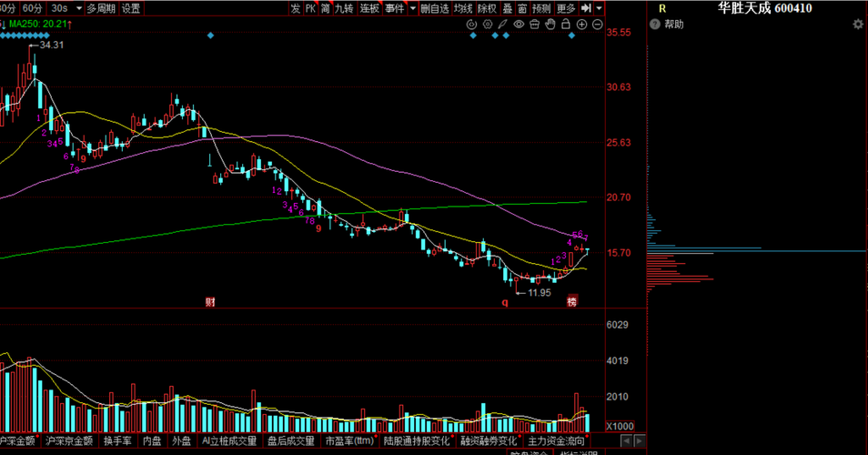Click the 帮助 help link

click(x=674, y=25)
